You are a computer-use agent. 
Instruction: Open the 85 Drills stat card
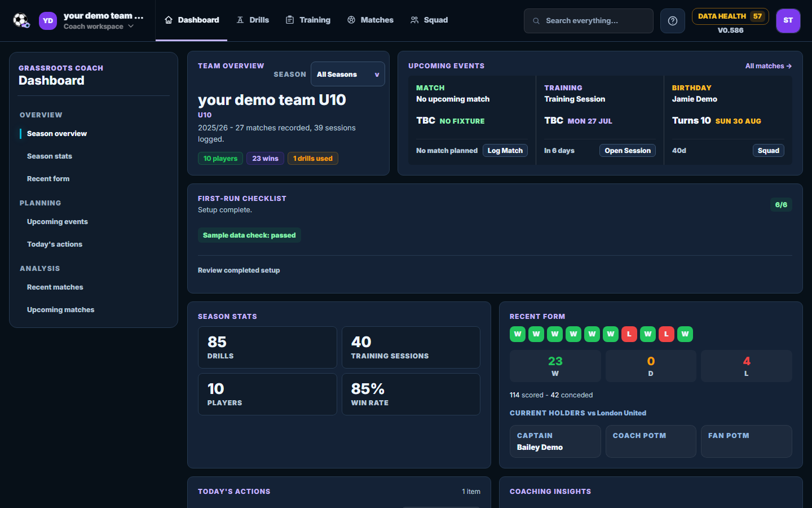pyautogui.click(x=267, y=348)
